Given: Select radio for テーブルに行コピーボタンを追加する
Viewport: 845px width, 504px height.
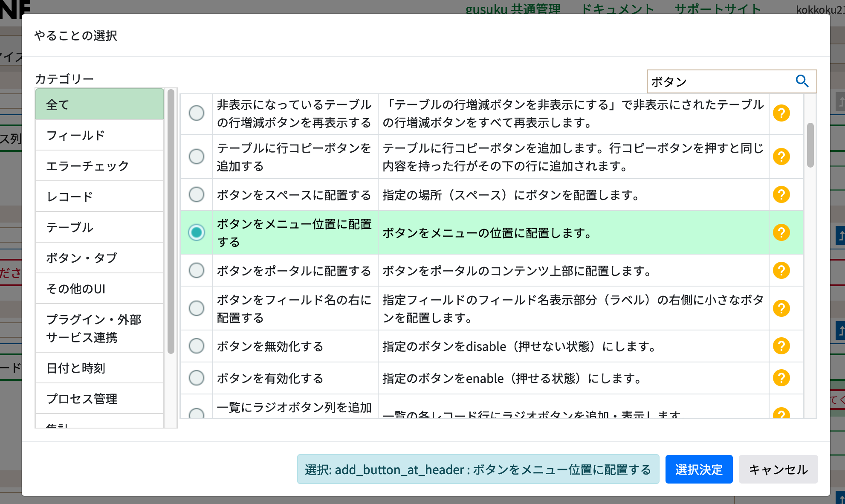Looking at the screenshot, I should (x=197, y=156).
